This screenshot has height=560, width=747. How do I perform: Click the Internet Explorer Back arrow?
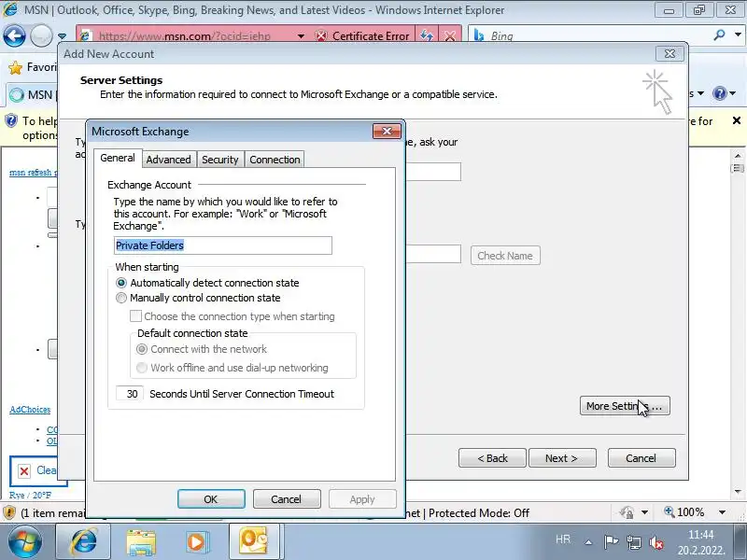[x=14, y=35]
